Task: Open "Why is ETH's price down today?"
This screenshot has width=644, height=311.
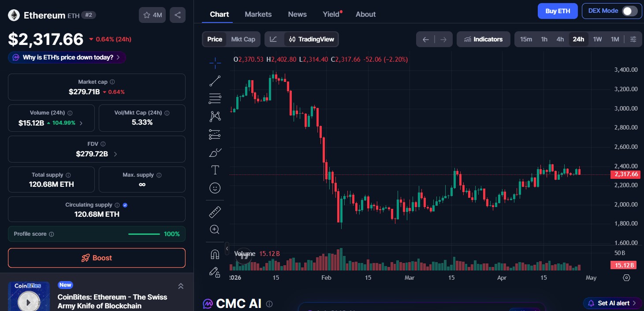Action: 67,57
